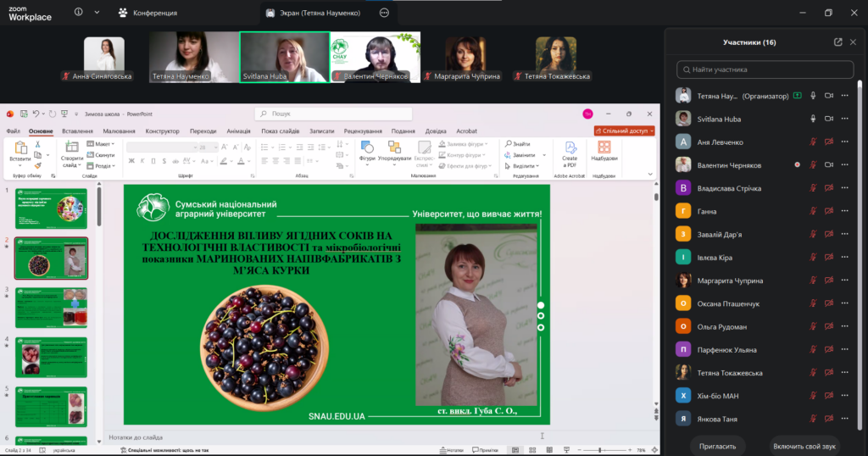Click the account avatar TH in PowerPoint

tap(588, 114)
